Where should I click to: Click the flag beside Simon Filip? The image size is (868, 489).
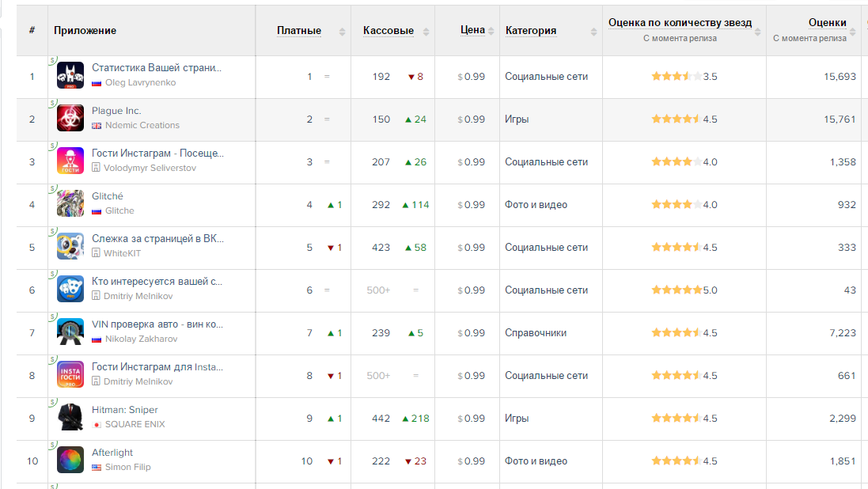point(97,468)
